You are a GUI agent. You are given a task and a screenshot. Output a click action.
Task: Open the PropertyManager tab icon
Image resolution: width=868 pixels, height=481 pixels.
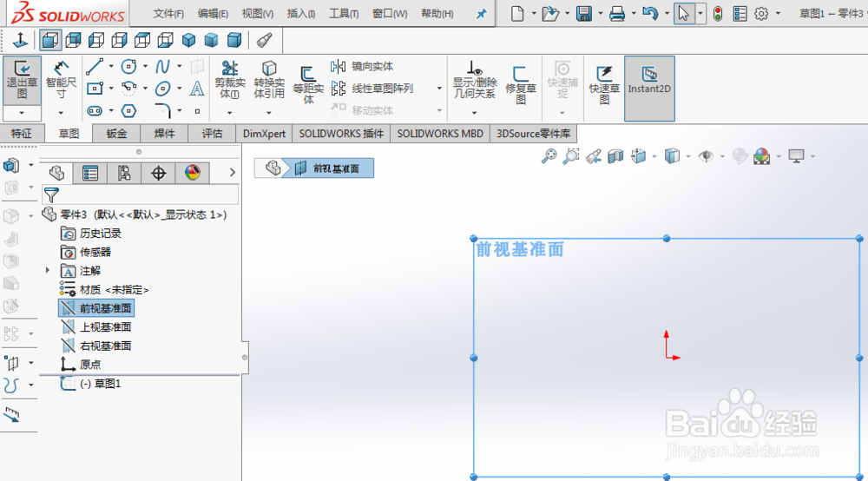tap(89, 174)
